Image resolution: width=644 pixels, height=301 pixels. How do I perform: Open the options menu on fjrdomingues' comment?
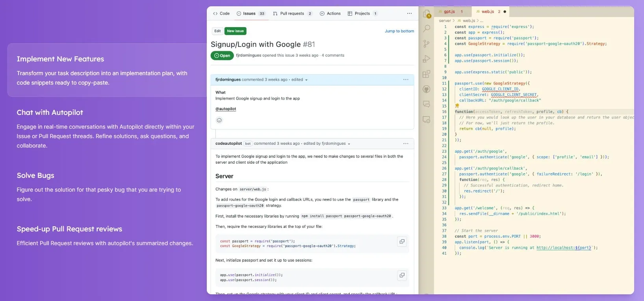(x=406, y=79)
